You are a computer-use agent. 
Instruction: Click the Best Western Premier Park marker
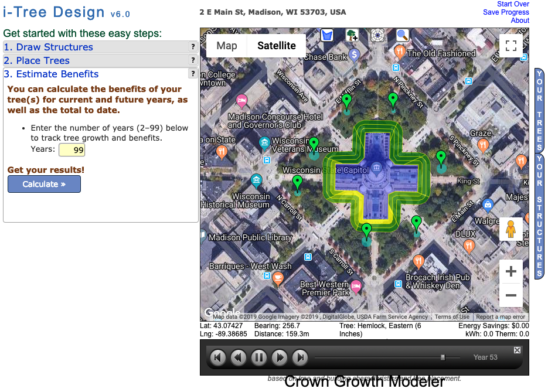point(356,287)
